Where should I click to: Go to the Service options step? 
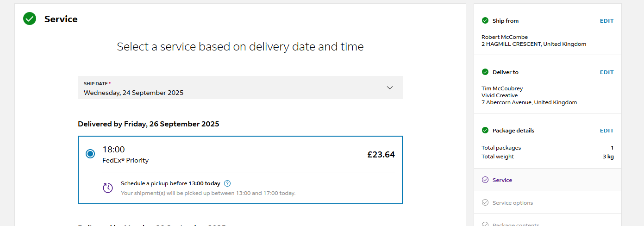point(513,203)
